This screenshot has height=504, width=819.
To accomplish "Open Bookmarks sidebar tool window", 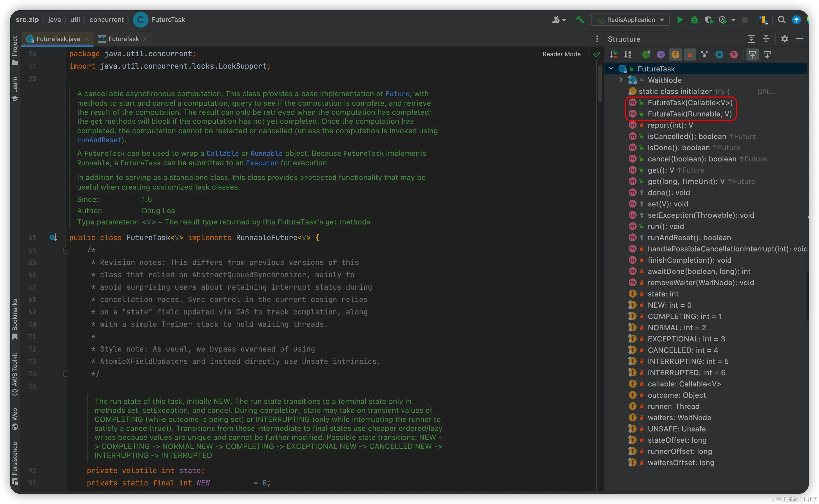I will (x=15, y=319).
